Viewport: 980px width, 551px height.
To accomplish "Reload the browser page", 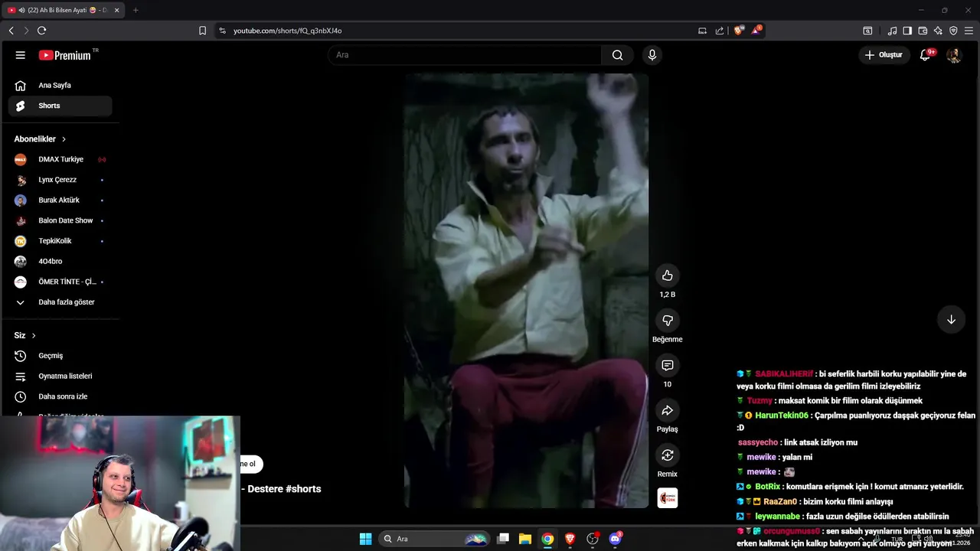I will [x=42, y=31].
